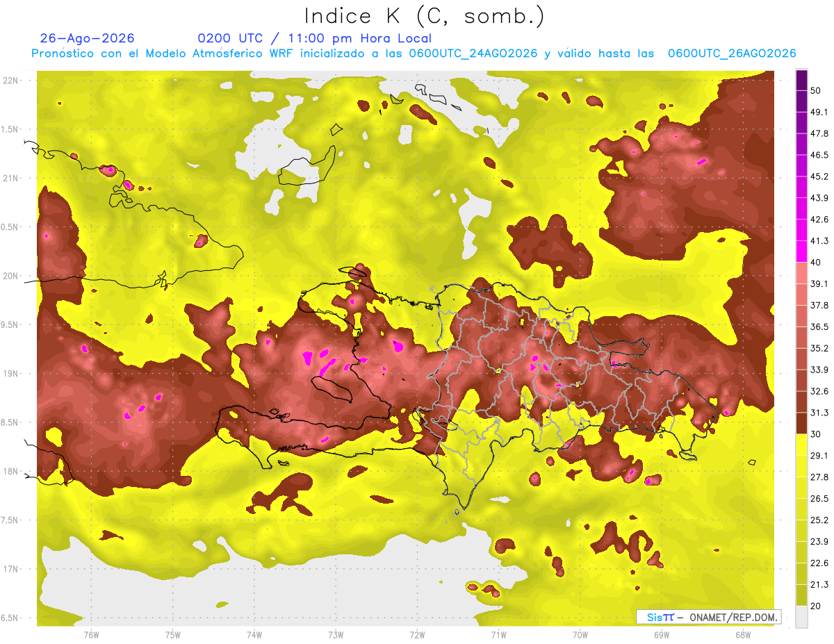Viewport: 834px width, 644px height.
Task: Click the colorbar value "50"
Action: click(816, 90)
